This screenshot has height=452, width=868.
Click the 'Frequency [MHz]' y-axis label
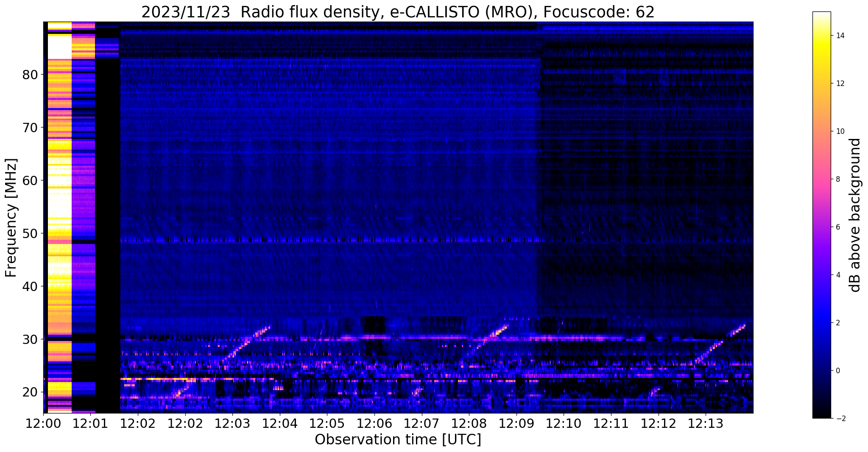pos(11,218)
